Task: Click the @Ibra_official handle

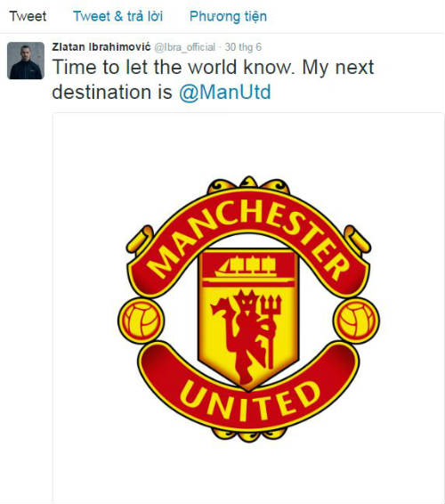Action: pyautogui.click(x=185, y=47)
